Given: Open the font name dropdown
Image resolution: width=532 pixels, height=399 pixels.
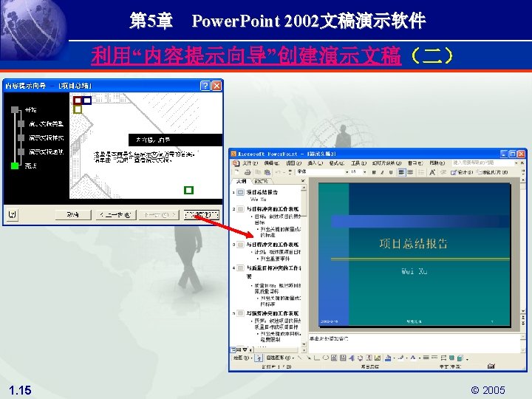Looking at the screenshot, I should pos(347,172).
